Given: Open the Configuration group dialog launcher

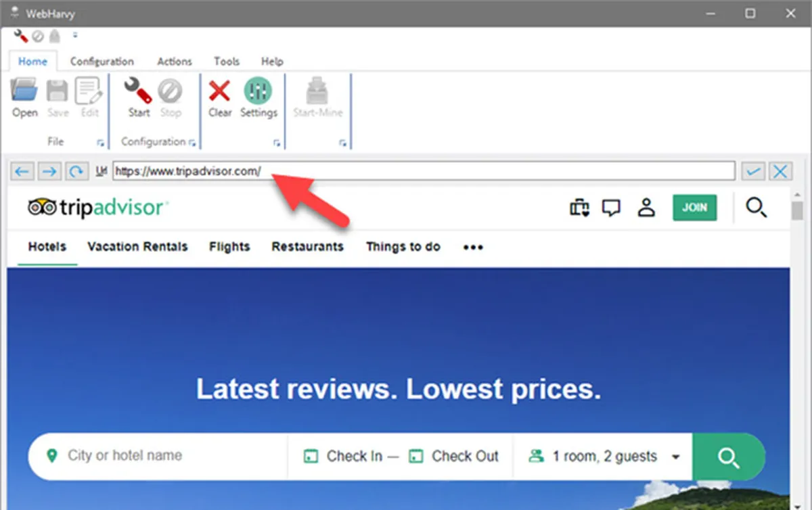Looking at the screenshot, I should (192, 143).
